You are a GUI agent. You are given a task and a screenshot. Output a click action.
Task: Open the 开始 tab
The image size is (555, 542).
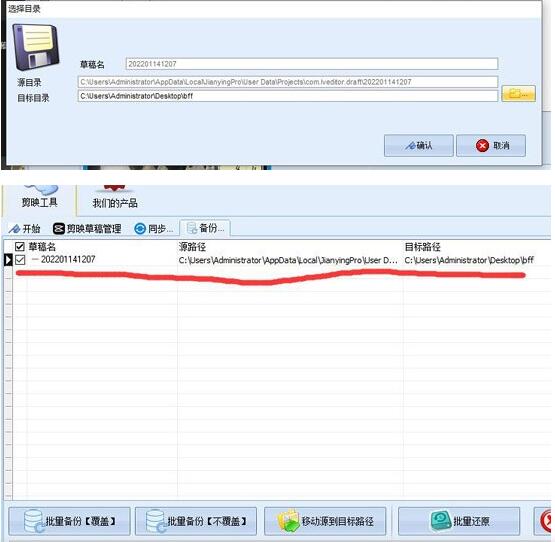click(25, 229)
